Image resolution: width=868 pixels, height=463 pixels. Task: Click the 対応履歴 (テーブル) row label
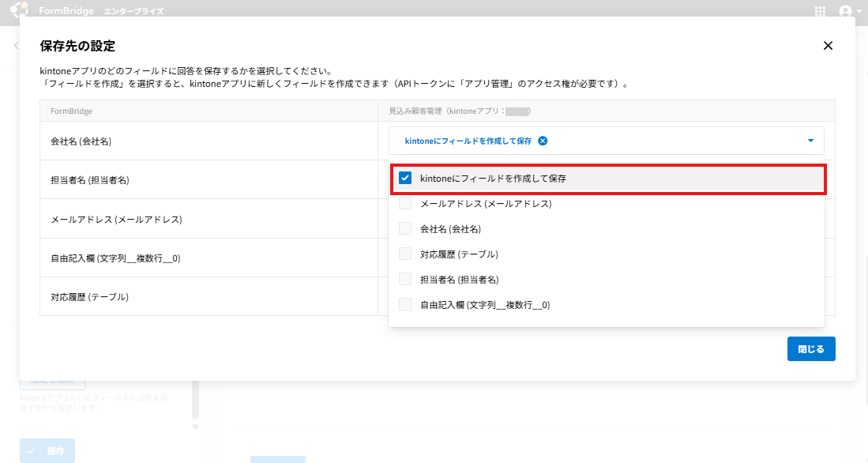(90, 297)
